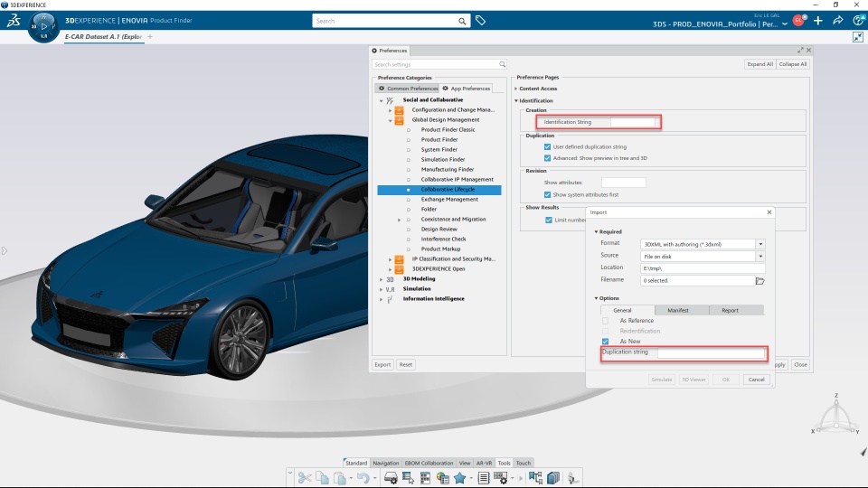Toggle the Limit number checkbox
Image resolution: width=868 pixels, height=488 pixels.
click(549, 221)
